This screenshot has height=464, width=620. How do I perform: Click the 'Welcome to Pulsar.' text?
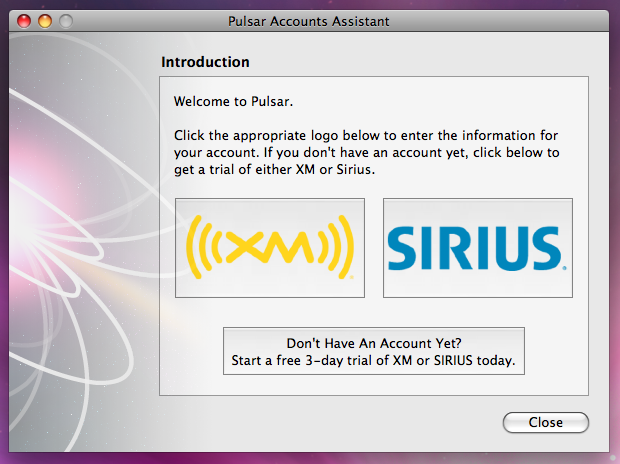(x=233, y=102)
